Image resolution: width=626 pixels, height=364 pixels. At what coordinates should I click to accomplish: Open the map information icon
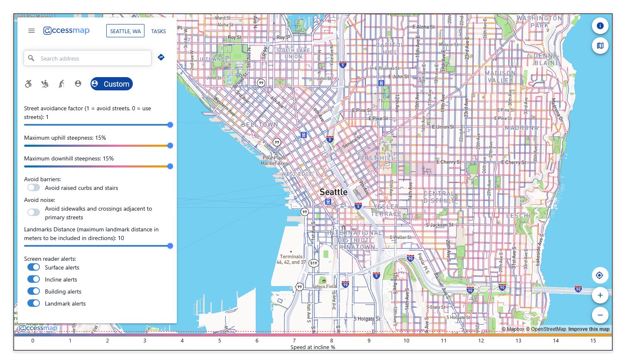(600, 26)
